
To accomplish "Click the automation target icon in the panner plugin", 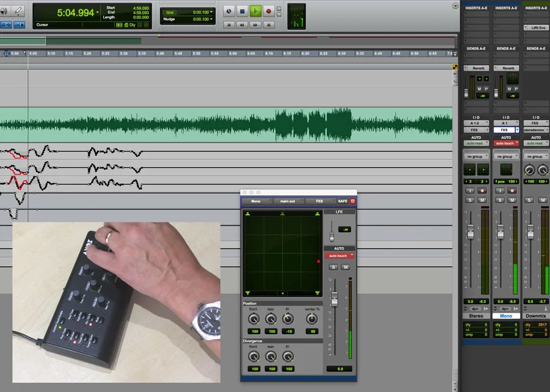I will [353, 201].
